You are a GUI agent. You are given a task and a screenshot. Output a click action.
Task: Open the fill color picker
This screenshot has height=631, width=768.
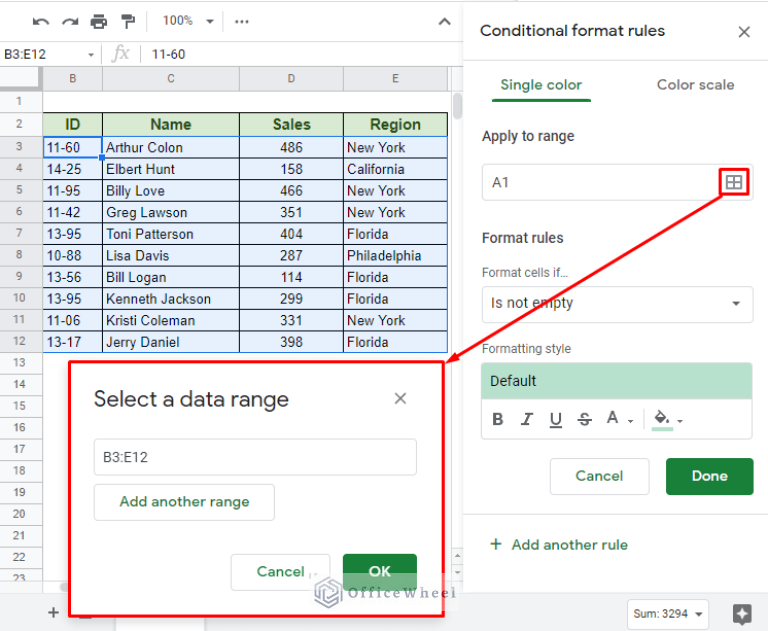click(x=662, y=419)
